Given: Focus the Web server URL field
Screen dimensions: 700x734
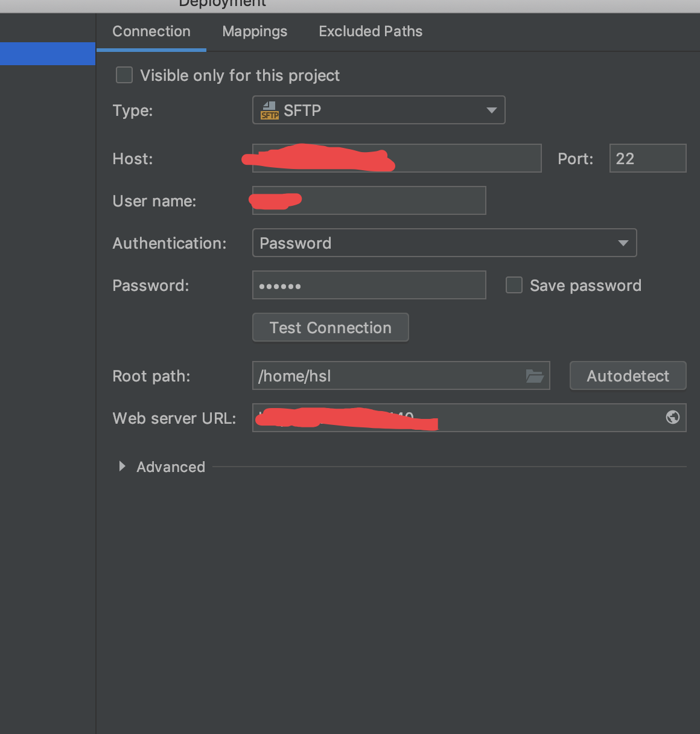Looking at the screenshot, I should click(x=543, y=418).
